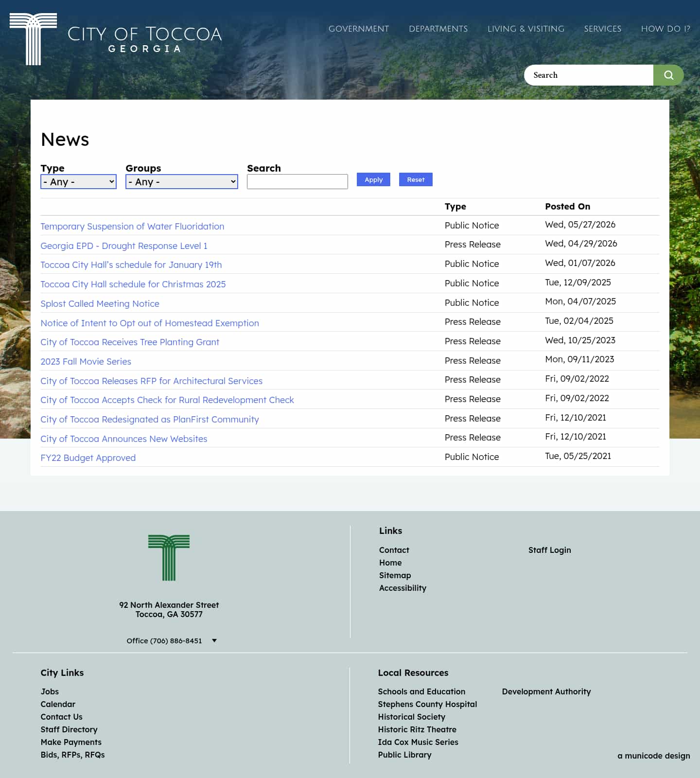Click the Posted On column header

(567, 206)
